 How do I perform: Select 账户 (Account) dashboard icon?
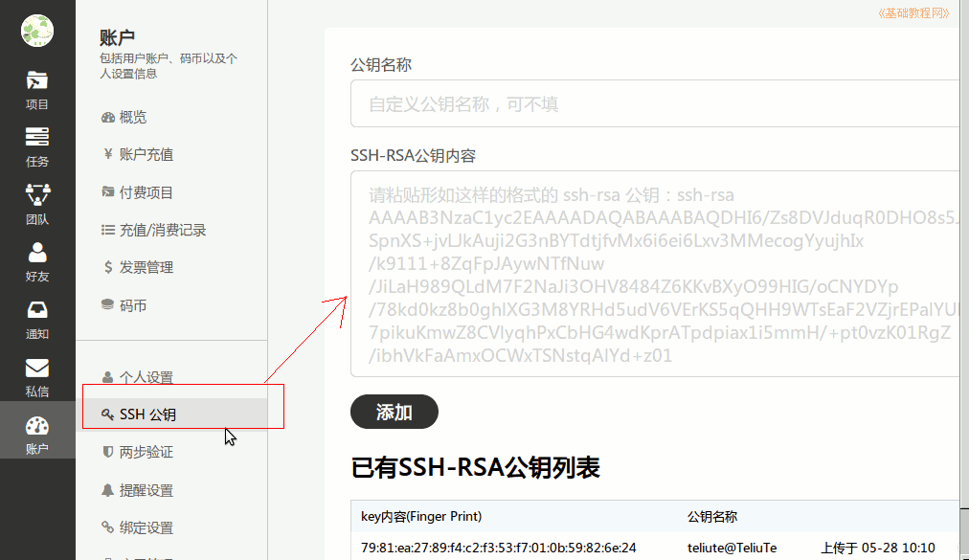(37, 434)
